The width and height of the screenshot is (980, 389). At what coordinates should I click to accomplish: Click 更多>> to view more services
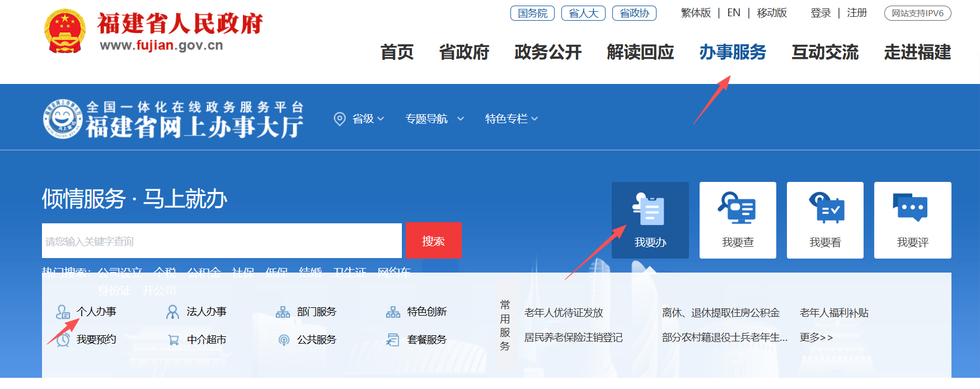pos(816,338)
